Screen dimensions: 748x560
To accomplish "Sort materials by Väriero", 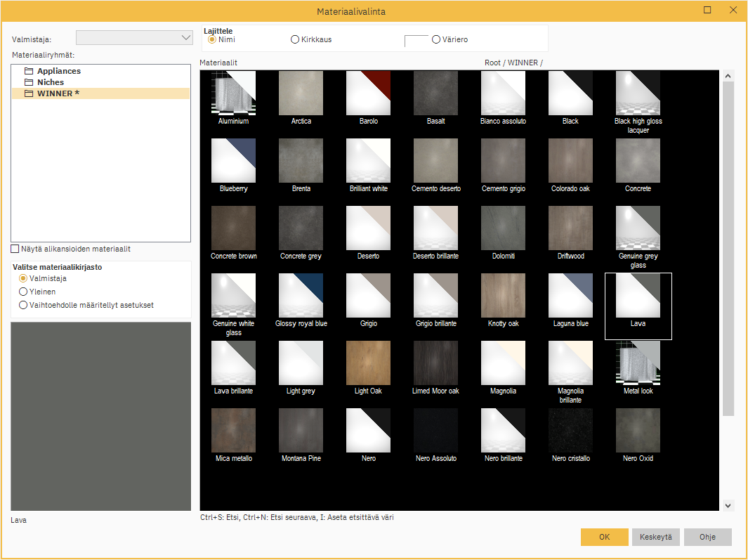I will 436,40.
